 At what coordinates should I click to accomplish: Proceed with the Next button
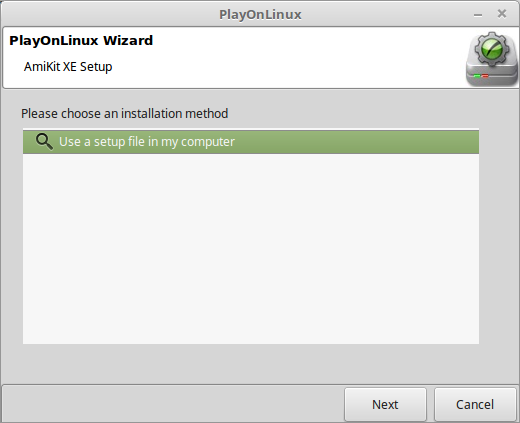[385, 404]
